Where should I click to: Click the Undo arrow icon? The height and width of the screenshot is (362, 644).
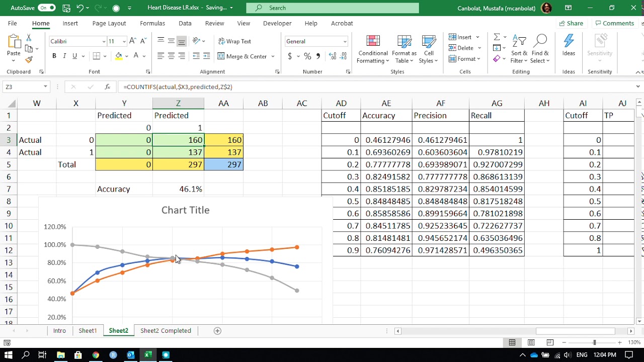pos(80,8)
